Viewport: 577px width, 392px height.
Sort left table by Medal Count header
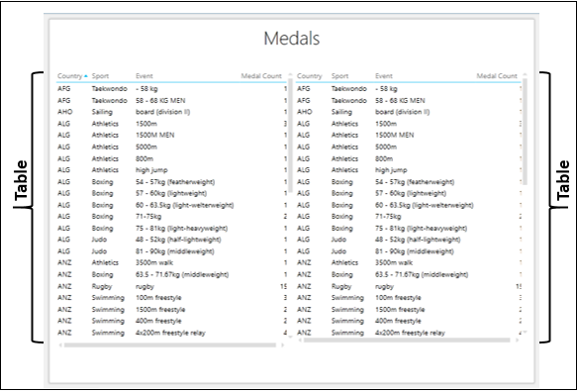(261, 76)
